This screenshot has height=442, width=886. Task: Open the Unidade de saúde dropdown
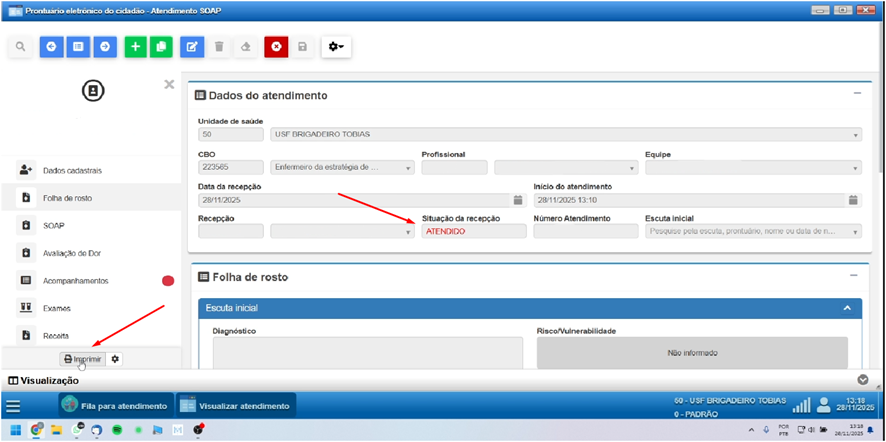click(856, 135)
